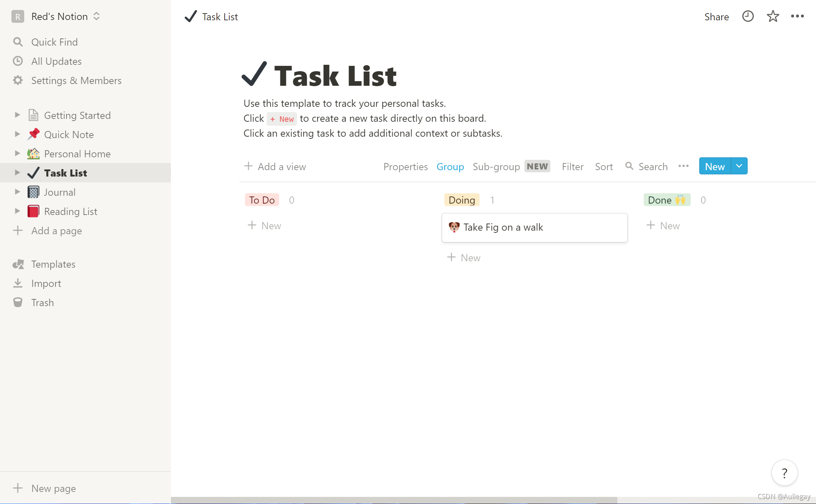Screen dimensions: 816x504
Task: Click the Task List checkbox in sidebar
Action: click(x=33, y=173)
